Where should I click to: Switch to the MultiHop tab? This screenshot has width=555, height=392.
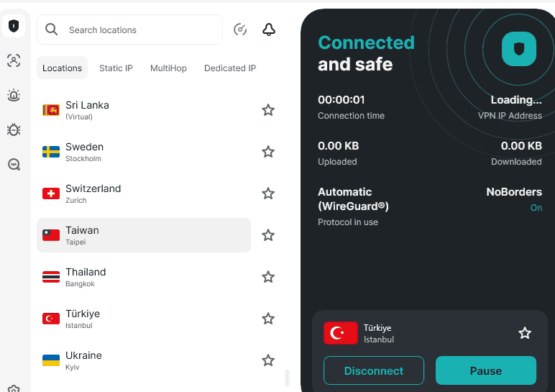pyautogui.click(x=168, y=68)
